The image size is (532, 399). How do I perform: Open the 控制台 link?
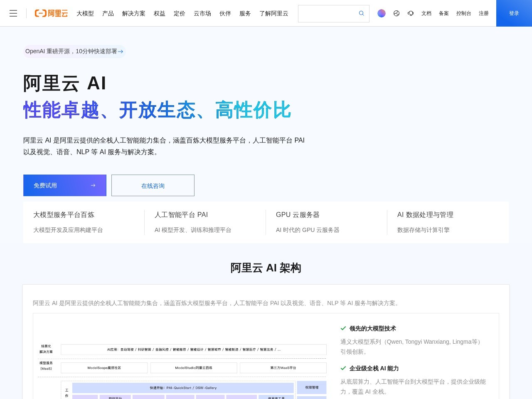click(464, 13)
